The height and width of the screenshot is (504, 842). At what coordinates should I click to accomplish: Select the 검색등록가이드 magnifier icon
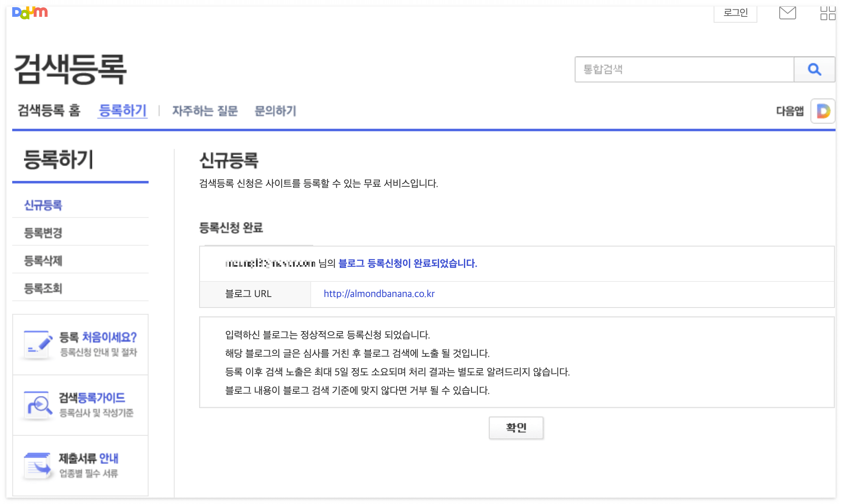pyautogui.click(x=37, y=403)
